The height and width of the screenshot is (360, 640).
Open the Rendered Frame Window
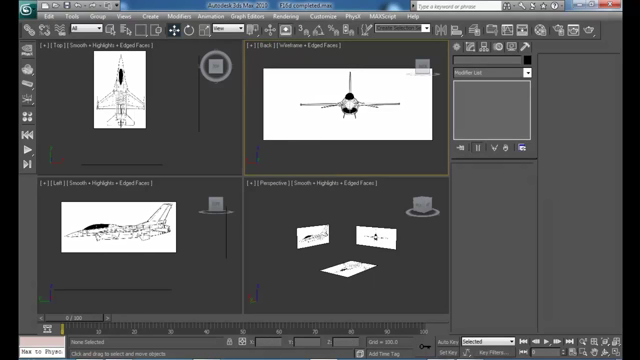tap(573, 30)
